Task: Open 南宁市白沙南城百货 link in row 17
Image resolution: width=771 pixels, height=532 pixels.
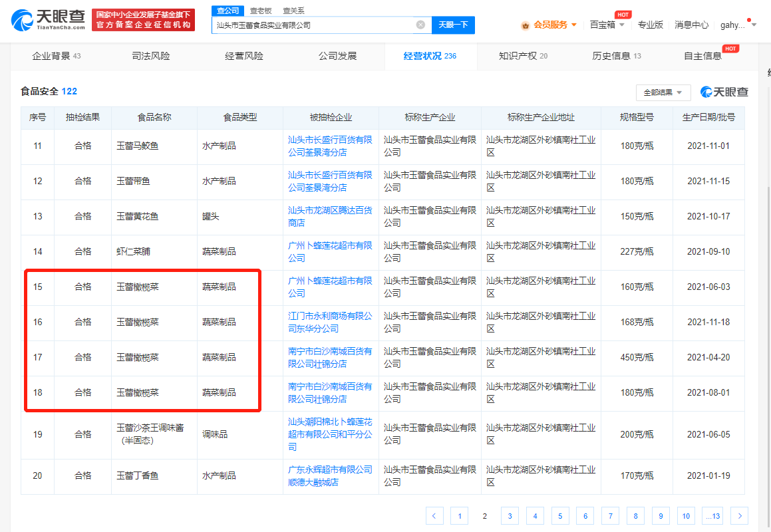Action: click(x=330, y=358)
